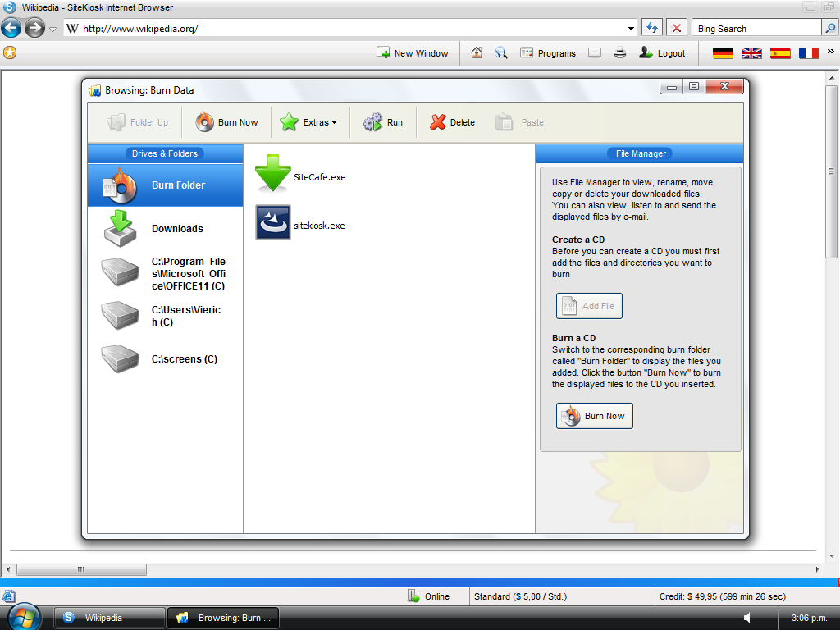Open the Downloads folder
Image resolution: width=840 pixels, height=630 pixels.
click(165, 229)
